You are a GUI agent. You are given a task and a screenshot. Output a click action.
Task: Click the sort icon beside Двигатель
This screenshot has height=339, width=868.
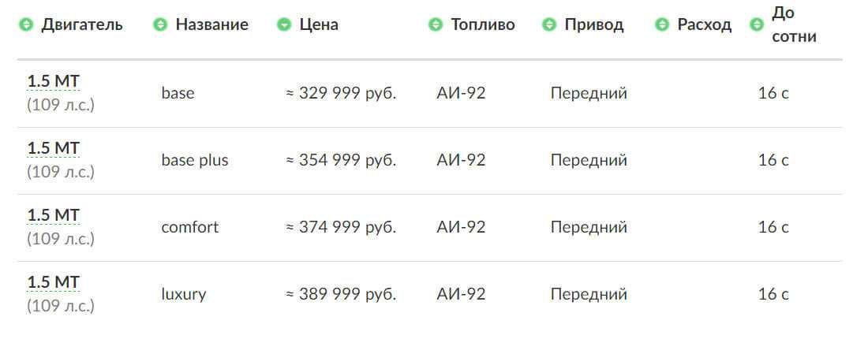pyautogui.click(x=25, y=25)
